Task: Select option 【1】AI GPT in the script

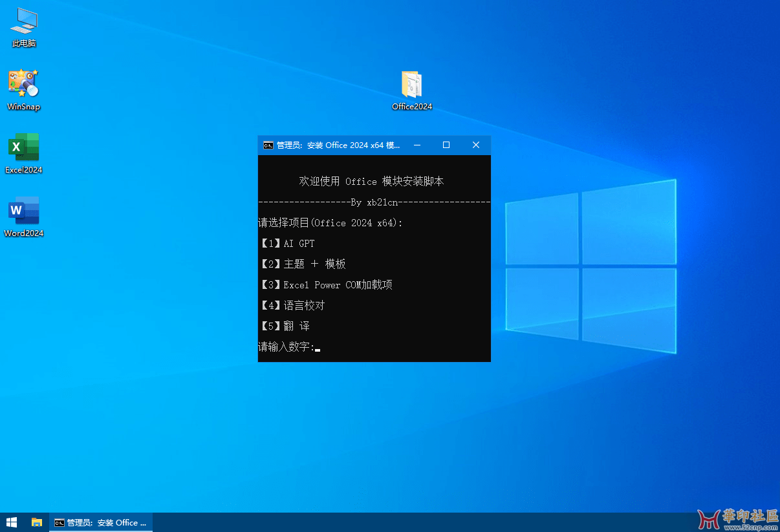Action: 287,243
